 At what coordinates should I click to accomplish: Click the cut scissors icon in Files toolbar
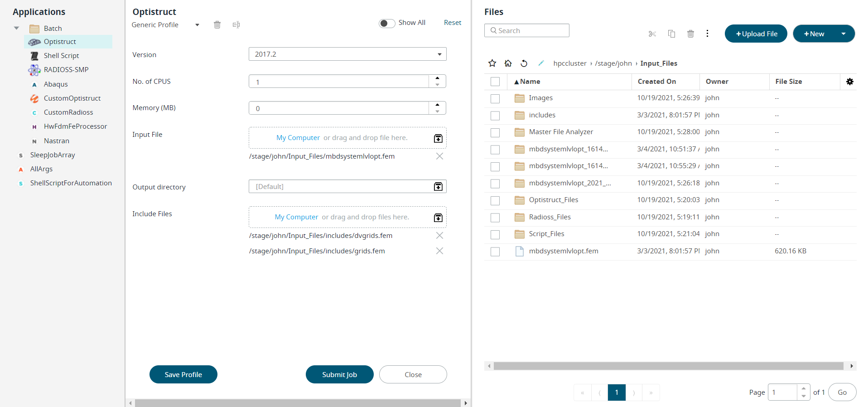(652, 34)
